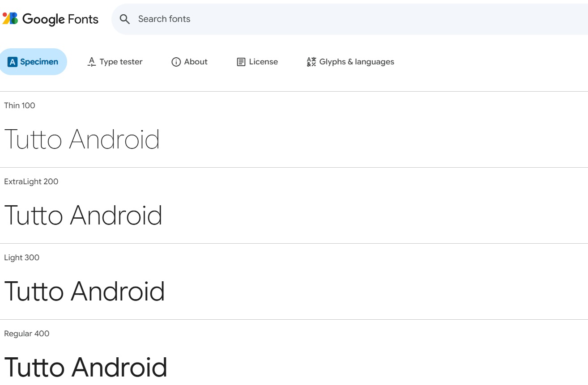Screen dimensions: 588x385
Task: Select the Specimen tab
Action: pos(34,62)
